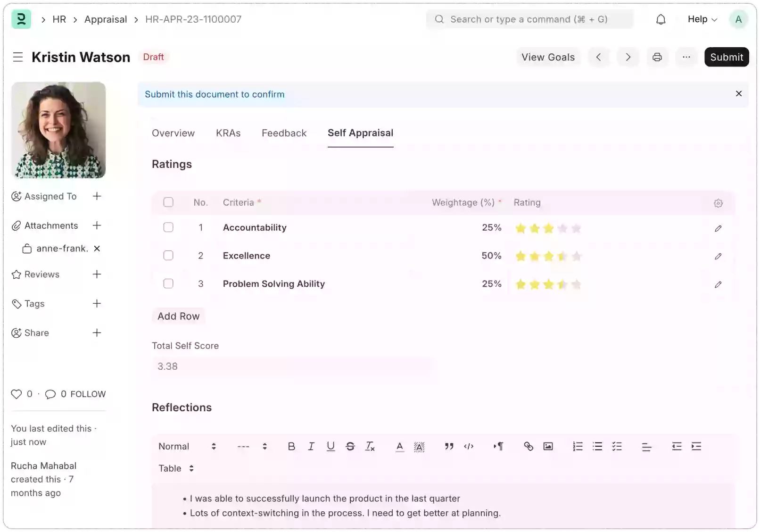
Task: Open the ratings table settings gear
Action: (718, 203)
